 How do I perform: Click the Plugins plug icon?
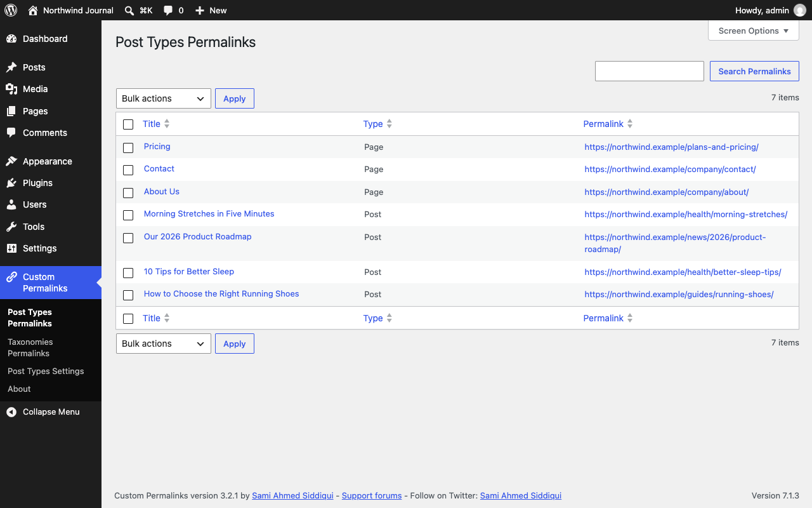[x=11, y=183]
